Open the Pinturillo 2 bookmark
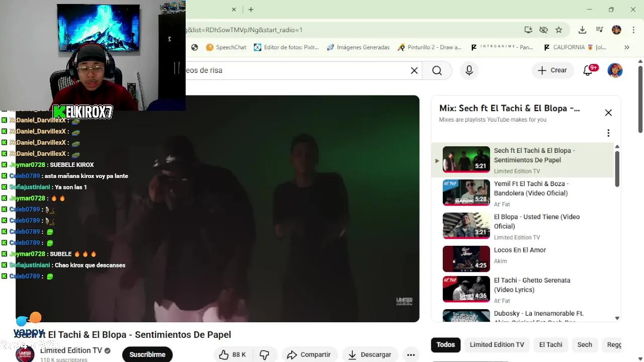This screenshot has width=644, height=362. (x=429, y=47)
